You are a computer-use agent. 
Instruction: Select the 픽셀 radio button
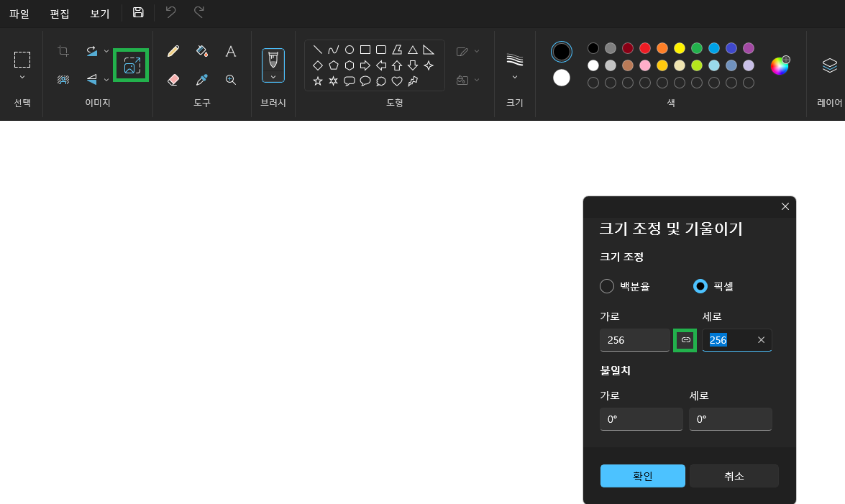pyautogui.click(x=700, y=286)
